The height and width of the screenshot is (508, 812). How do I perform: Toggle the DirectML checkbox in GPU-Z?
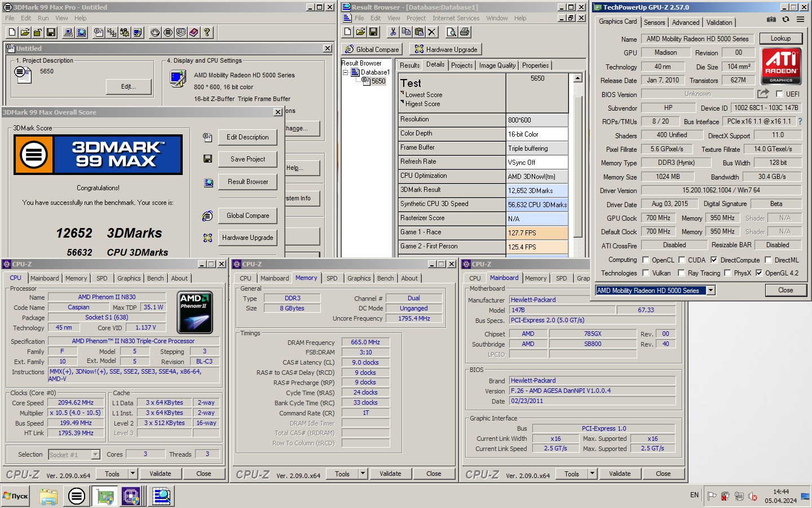pyautogui.click(x=768, y=260)
